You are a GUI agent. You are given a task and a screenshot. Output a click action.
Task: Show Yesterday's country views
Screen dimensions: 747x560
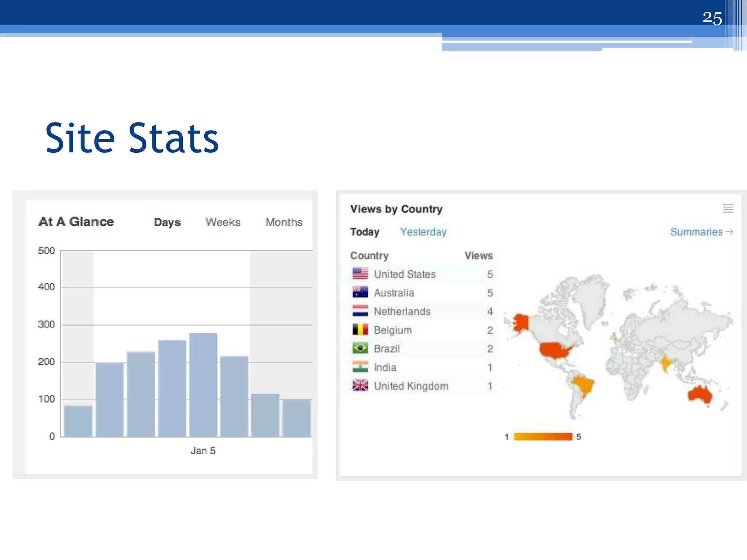[x=423, y=232]
